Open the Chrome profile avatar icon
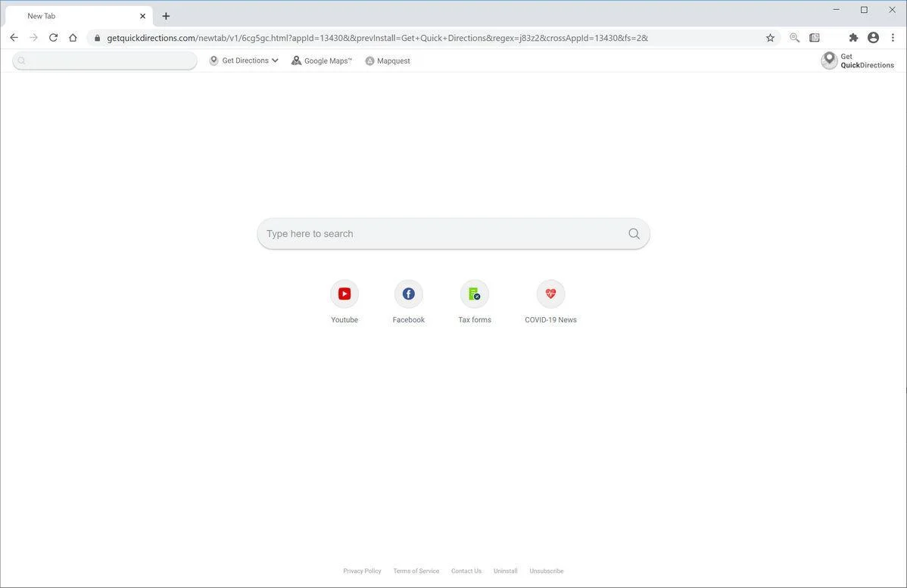Viewport: 907px width, 588px height. click(874, 38)
